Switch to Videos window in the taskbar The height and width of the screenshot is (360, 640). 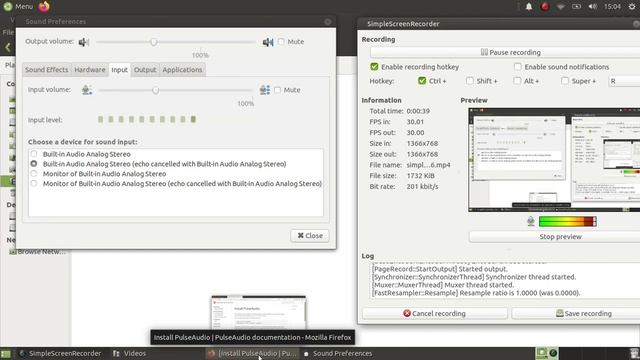[x=129, y=353]
